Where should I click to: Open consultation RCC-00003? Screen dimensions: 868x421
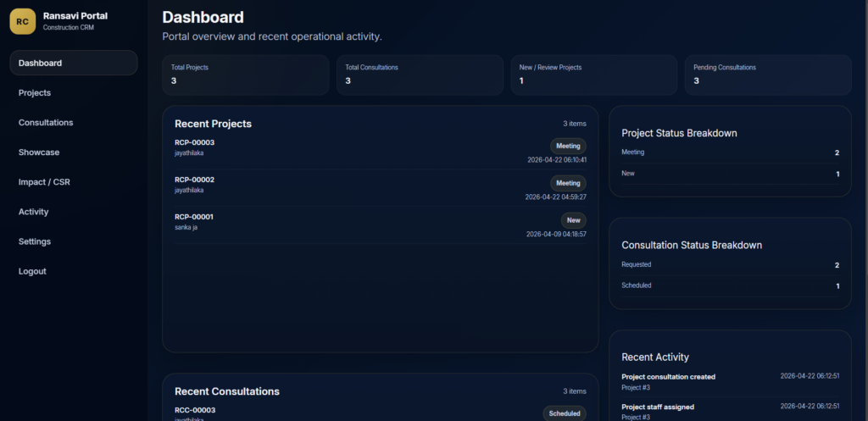tap(195, 410)
